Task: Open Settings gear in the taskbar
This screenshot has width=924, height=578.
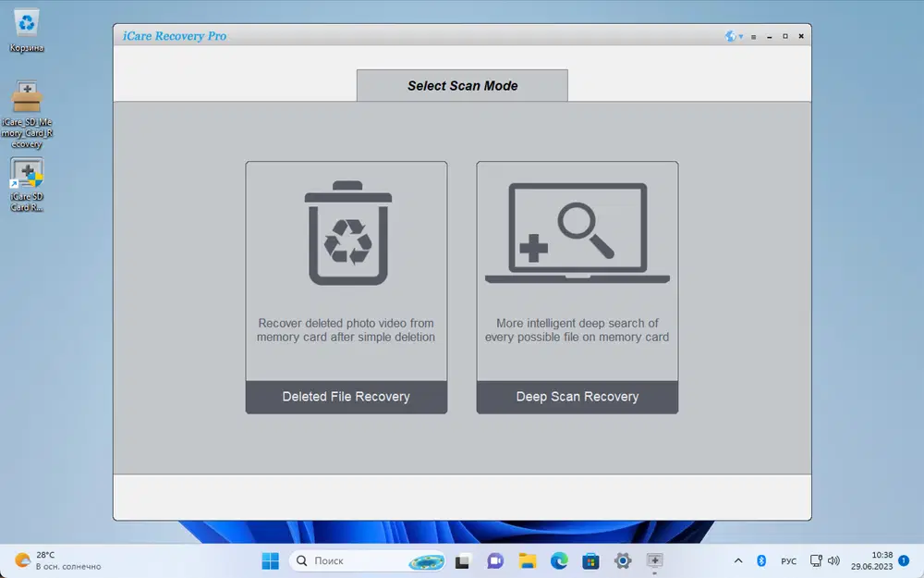Action: pyautogui.click(x=622, y=560)
